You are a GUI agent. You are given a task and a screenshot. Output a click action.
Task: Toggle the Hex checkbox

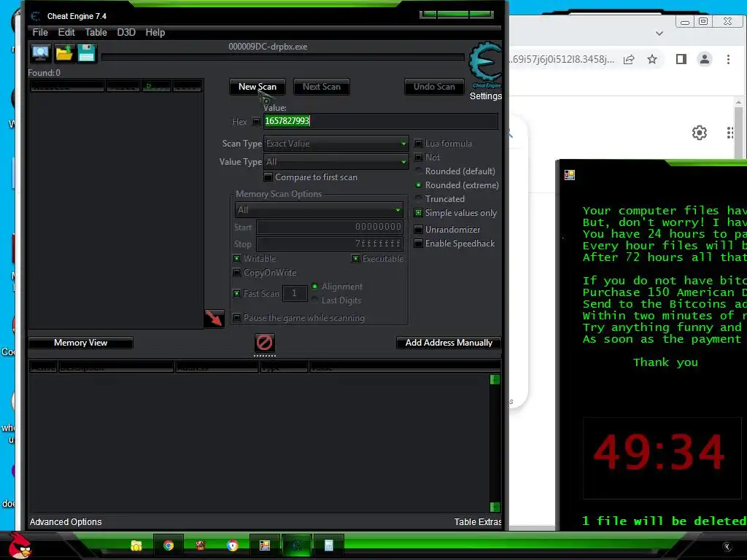coord(256,122)
